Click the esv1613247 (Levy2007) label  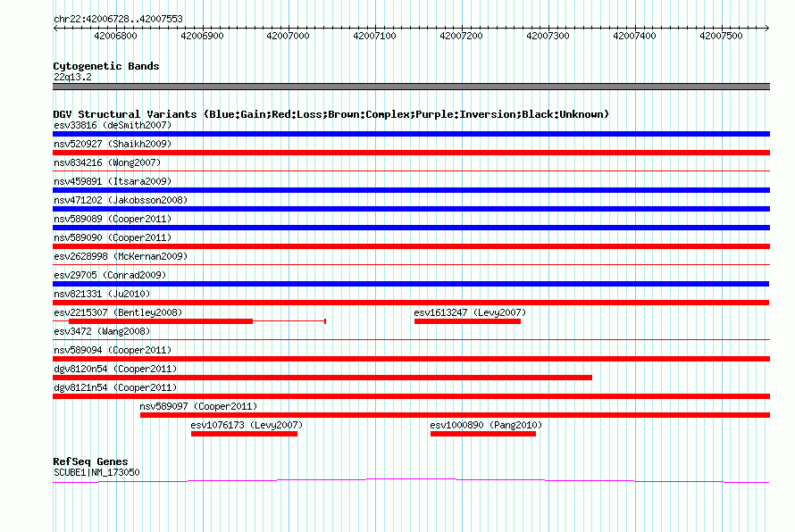tap(470, 312)
